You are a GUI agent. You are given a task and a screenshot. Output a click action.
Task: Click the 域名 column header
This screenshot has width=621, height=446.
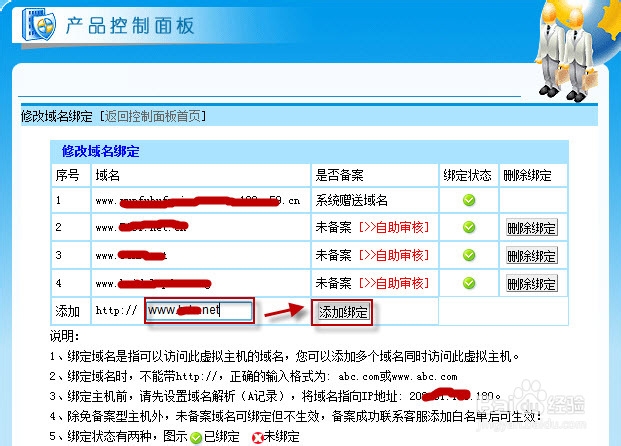click(x=107, y=175)
